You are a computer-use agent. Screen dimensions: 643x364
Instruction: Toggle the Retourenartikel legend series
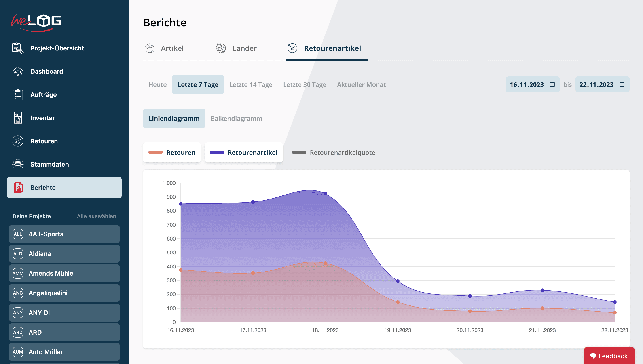(x=243, y=153)
